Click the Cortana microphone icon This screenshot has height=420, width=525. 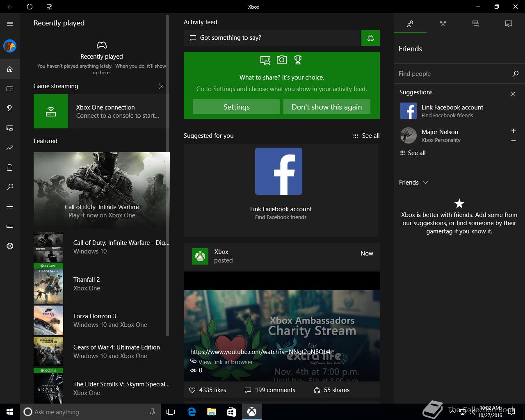(153, 412)
